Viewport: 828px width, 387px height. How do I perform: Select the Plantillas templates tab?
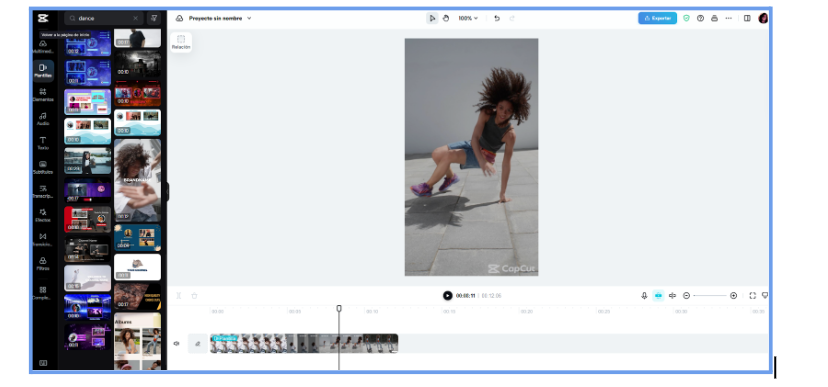(43, 71)
